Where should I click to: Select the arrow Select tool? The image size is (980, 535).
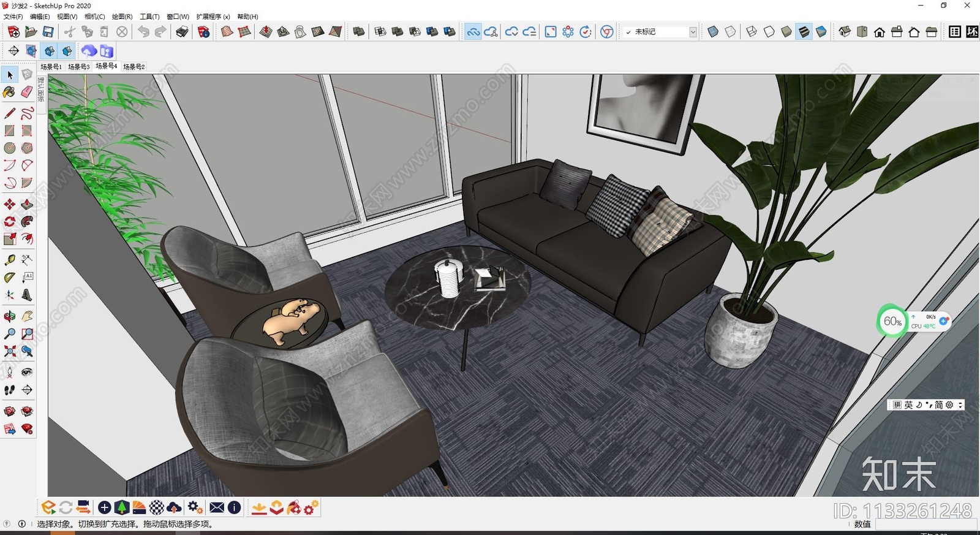pyautogui.click(x=10, y=75)
